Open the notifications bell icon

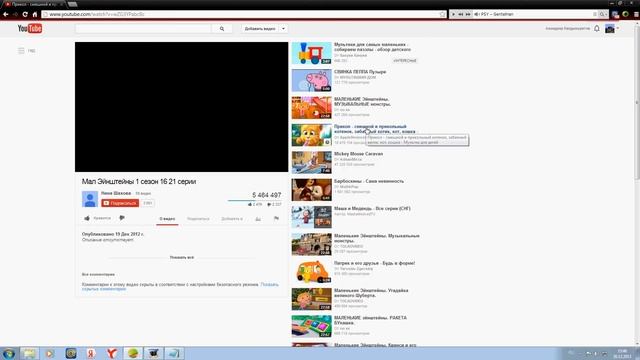click(597, 29)
